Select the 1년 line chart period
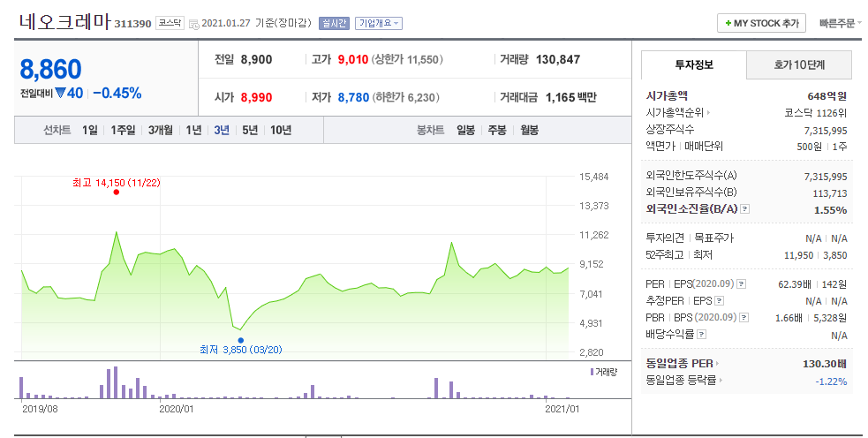868x438 pixels. coord(193,130)
